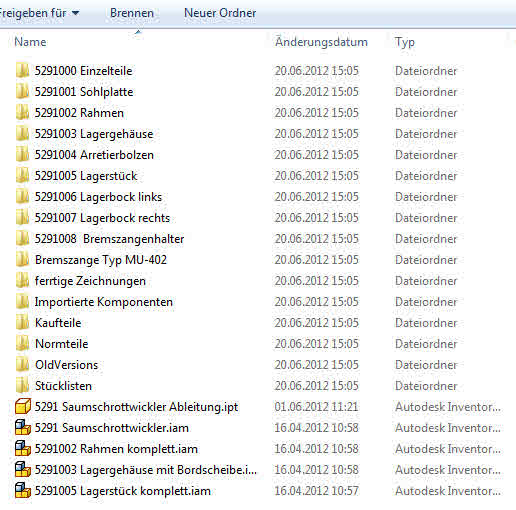Create a folder with Neuer Ordner
The width and height of the screenshot is (516, 510).
tap(220, 13)
